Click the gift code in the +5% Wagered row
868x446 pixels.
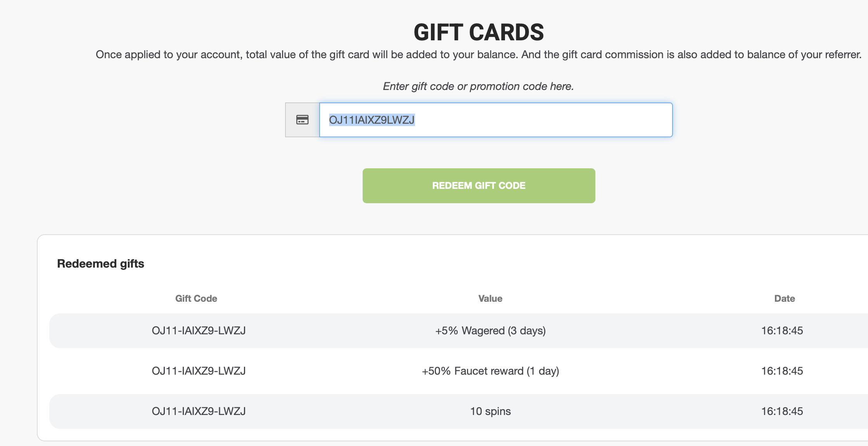point(199,331)
